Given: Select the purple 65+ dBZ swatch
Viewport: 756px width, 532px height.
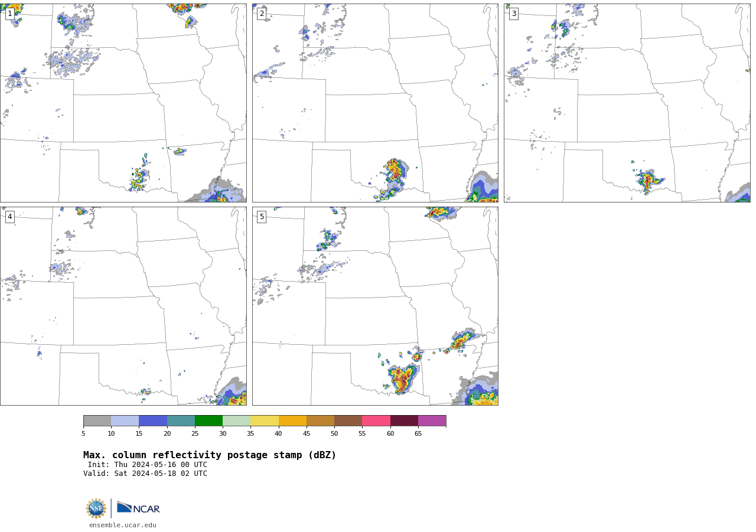Looking at the screenshot, I should pos(432,421).
